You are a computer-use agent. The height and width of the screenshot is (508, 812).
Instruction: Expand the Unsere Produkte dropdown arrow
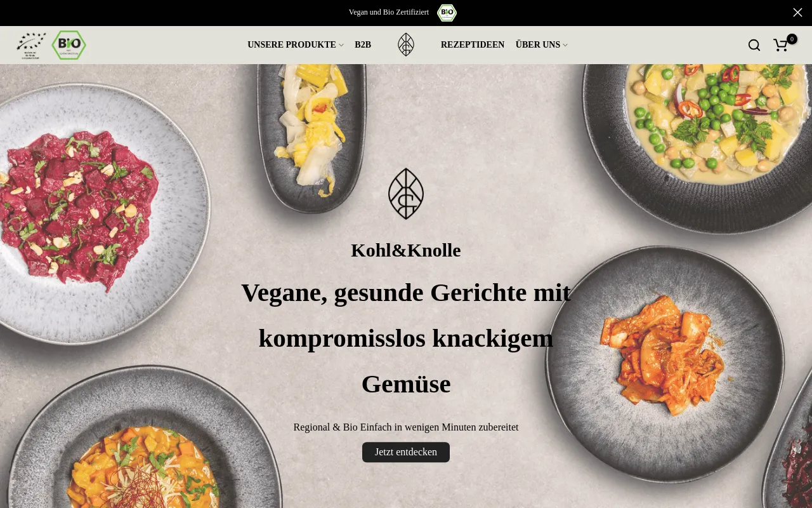tap(341, 45)
